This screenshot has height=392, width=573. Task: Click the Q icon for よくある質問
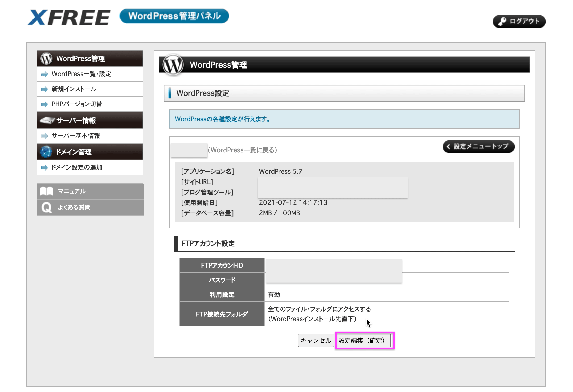coord(46,207)
